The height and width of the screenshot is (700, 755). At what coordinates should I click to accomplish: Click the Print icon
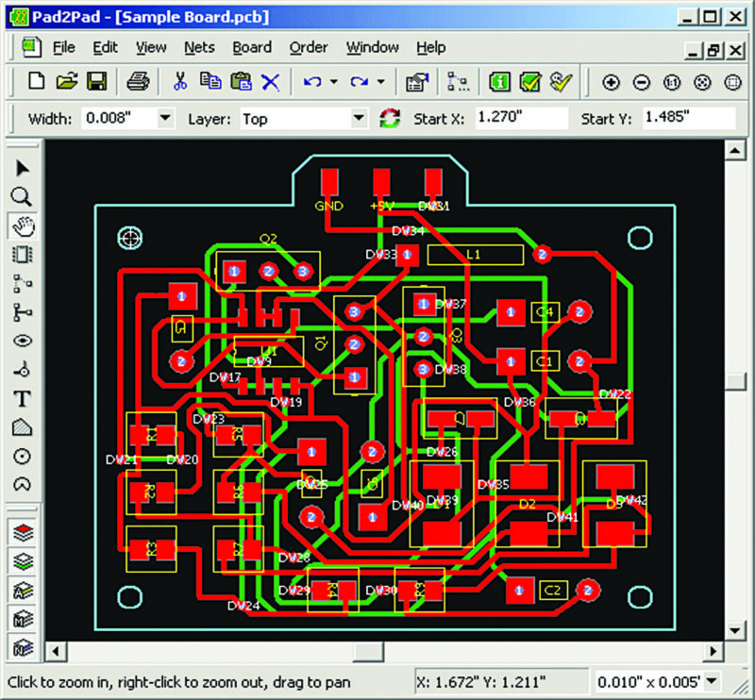tap(138, 81)
